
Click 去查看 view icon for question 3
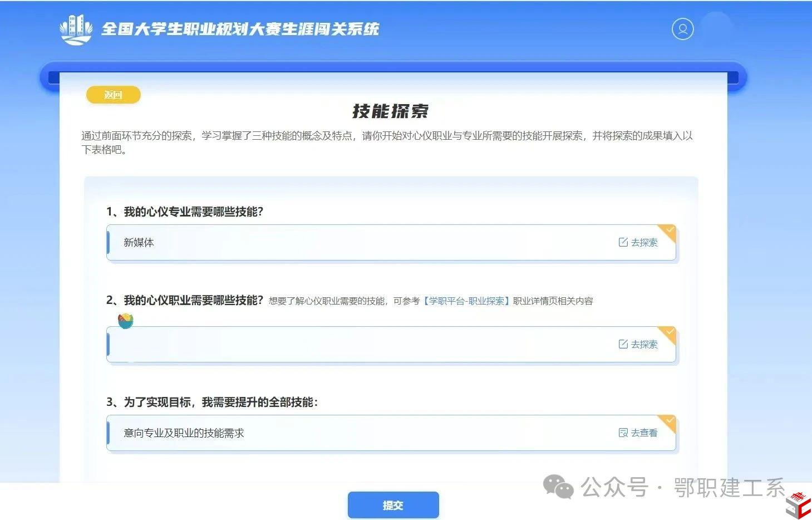coord(623,433)
